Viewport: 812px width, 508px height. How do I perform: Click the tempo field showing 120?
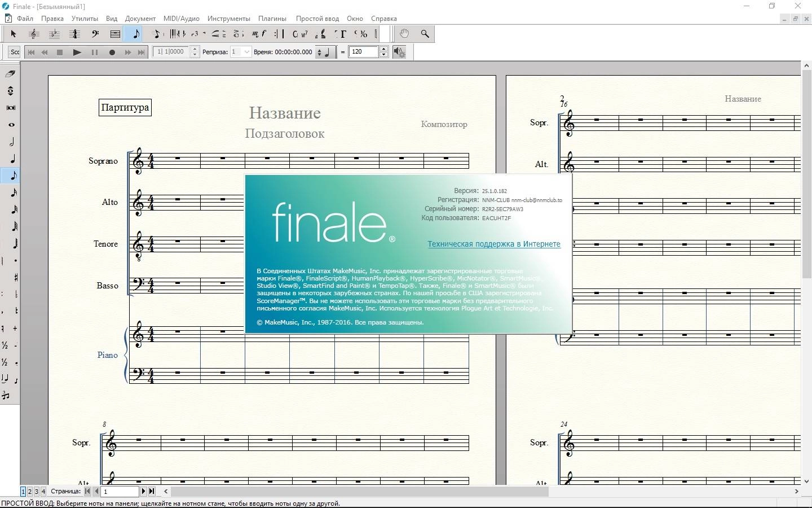[x=364, y=52]
